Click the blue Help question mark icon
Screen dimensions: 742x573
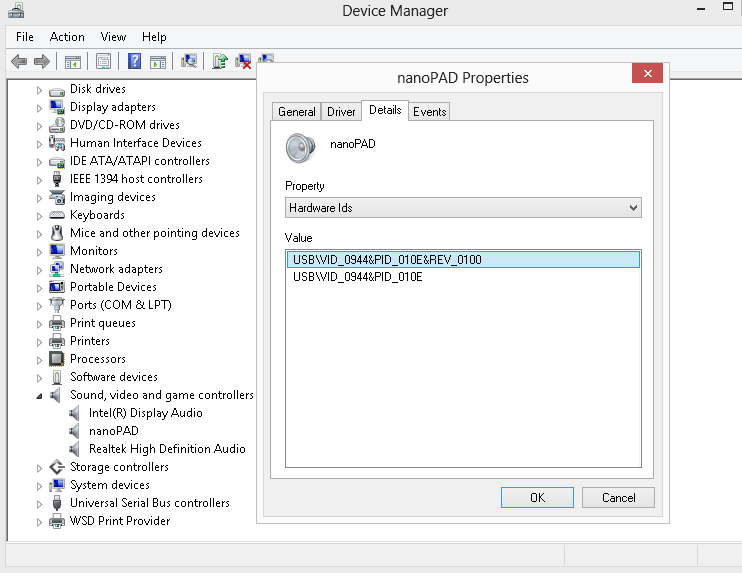tap(134, 62)
